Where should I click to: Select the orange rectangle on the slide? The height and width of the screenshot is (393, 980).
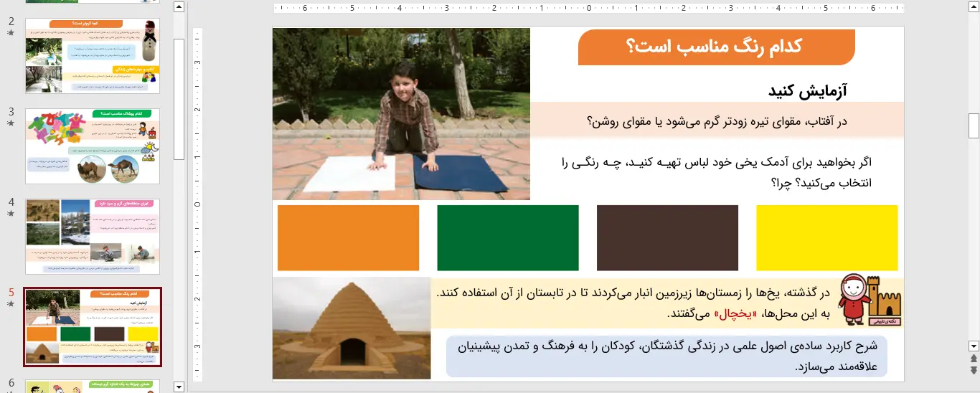point(348,238)
